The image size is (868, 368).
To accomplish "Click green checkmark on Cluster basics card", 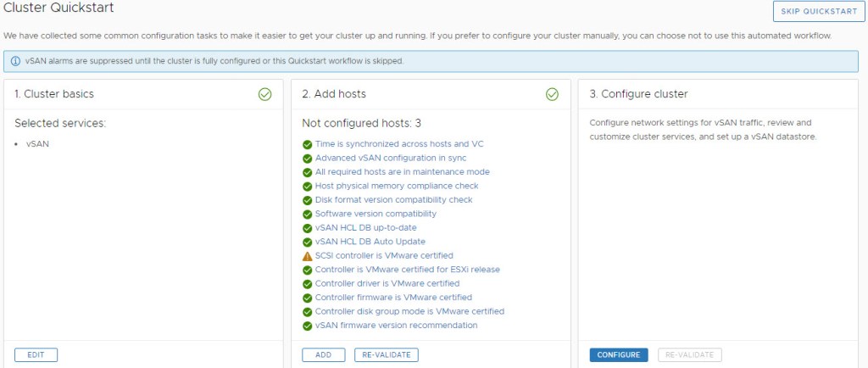I will click(264, 94).
